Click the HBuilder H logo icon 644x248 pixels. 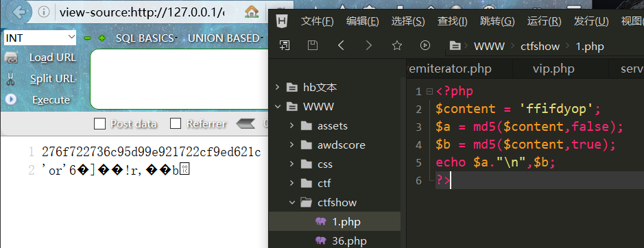click(281, 21)
